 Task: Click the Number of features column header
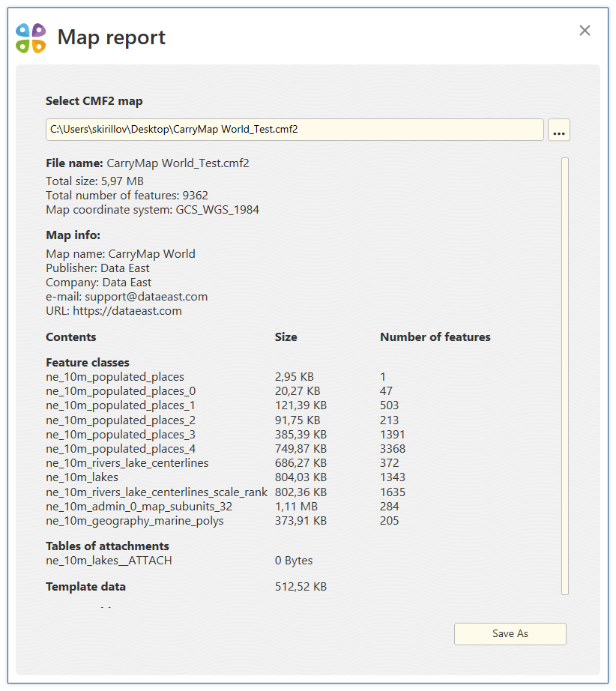point(435,337)
